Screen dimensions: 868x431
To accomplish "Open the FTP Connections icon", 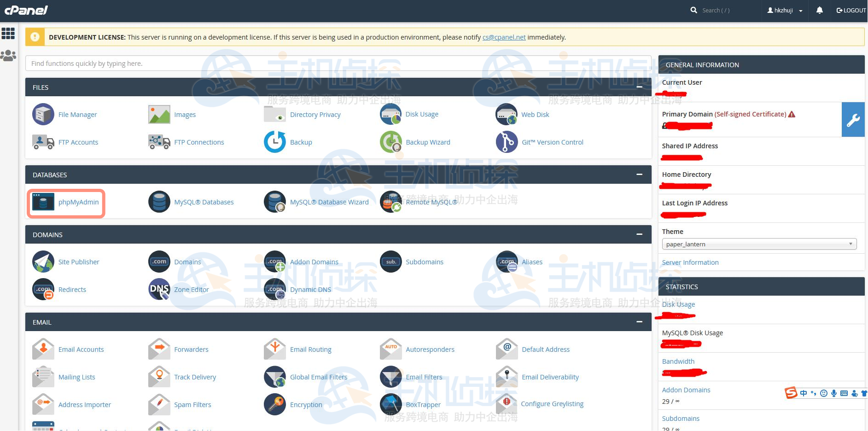I will pos(159,142).
